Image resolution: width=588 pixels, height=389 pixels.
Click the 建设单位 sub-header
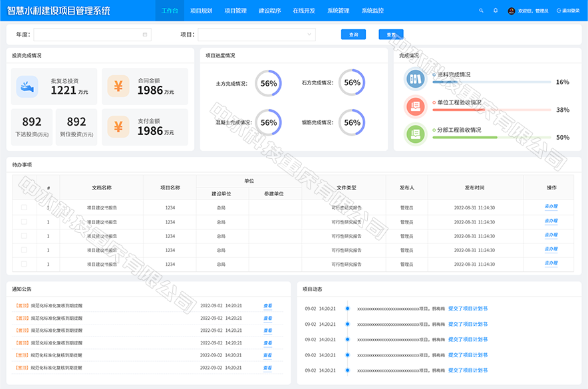221,194
